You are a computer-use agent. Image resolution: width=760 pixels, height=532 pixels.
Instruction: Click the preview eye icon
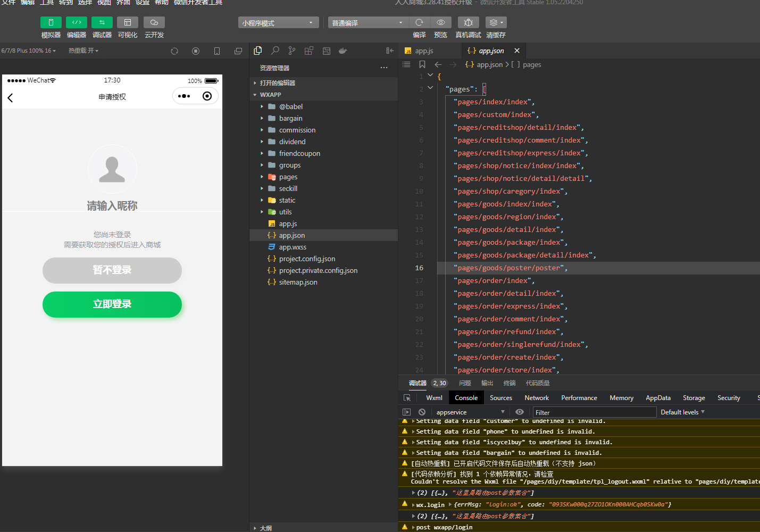coord(441,22)
